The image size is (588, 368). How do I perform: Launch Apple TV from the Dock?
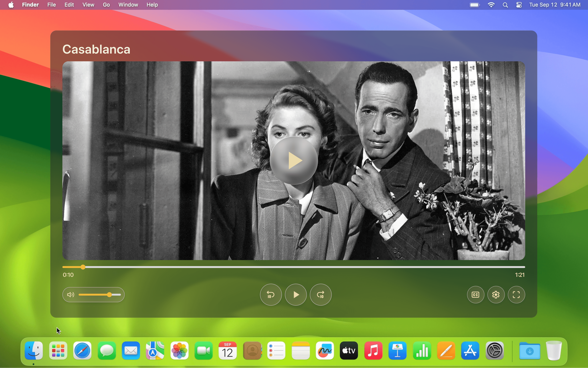(x=349, y=350)
